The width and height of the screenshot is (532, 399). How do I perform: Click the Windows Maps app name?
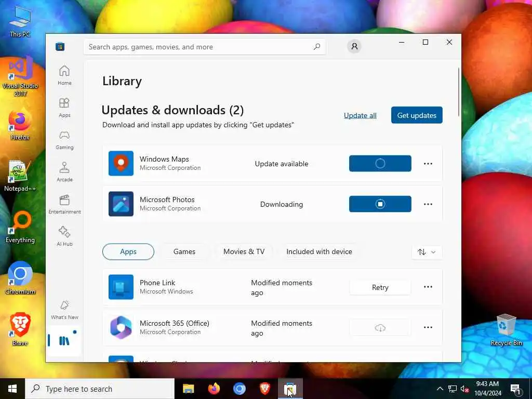point(164,159)
